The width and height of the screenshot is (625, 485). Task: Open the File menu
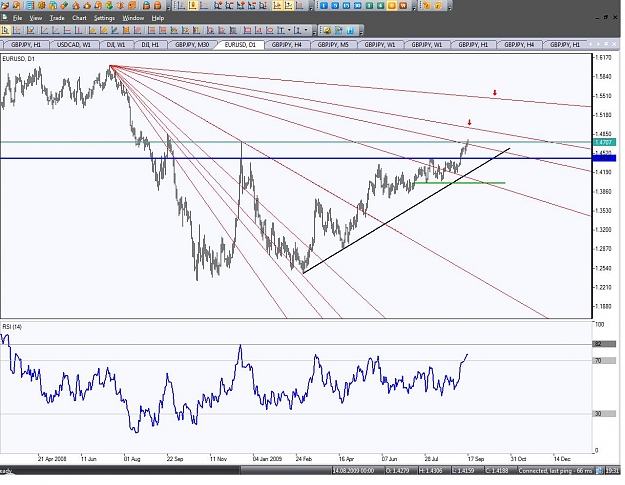(x=17, y=18)
